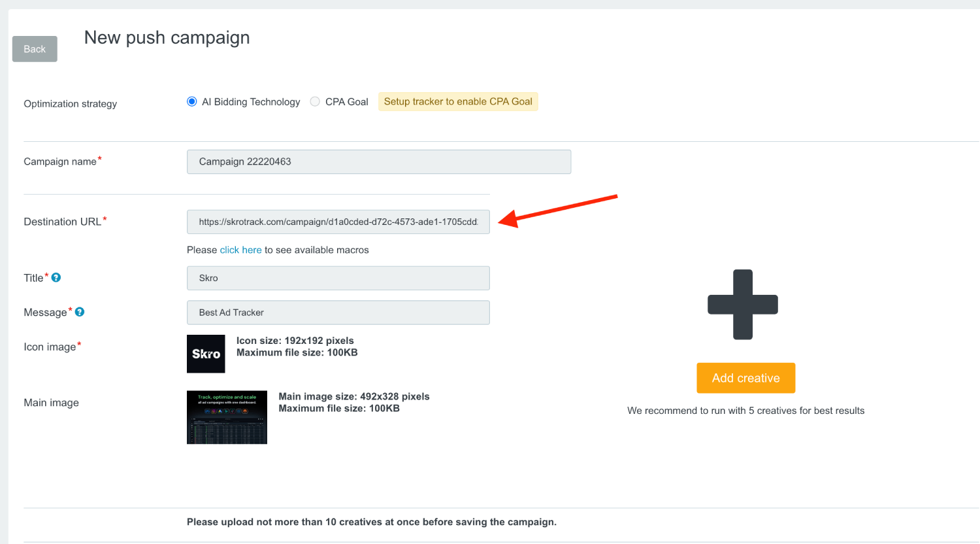The width and height of the screenshot is (980, 544).
Task: Select the CPA Goal radio option
Action: (x=315, y=101)
